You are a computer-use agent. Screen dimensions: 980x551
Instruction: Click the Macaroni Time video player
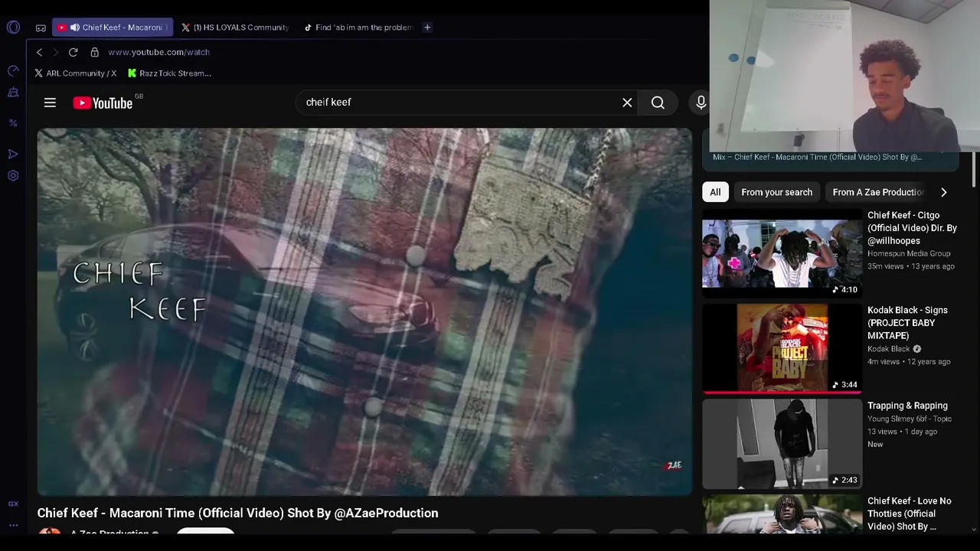[364, 312]
